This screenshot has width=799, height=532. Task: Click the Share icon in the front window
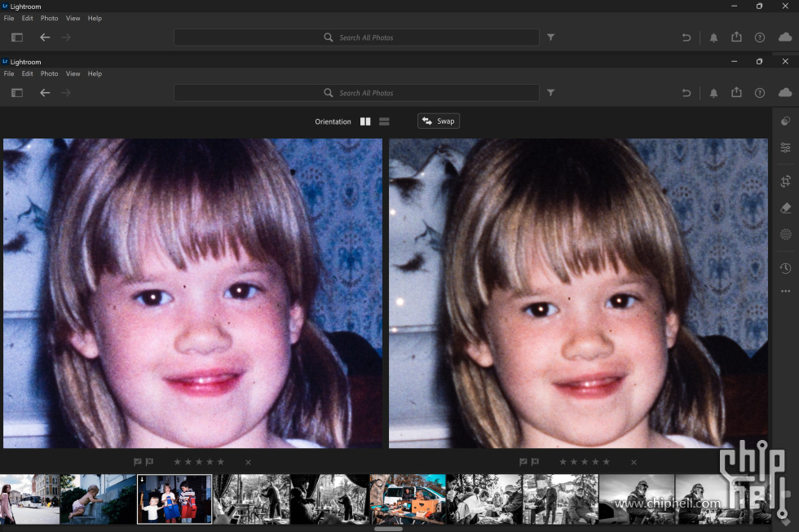point(736,92)
